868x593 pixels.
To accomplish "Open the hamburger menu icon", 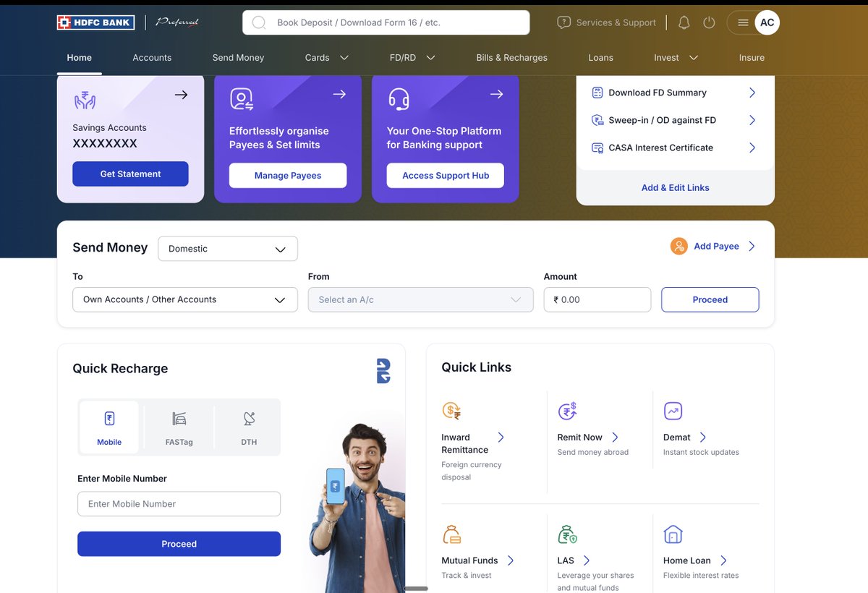I will tap(743, 22).
